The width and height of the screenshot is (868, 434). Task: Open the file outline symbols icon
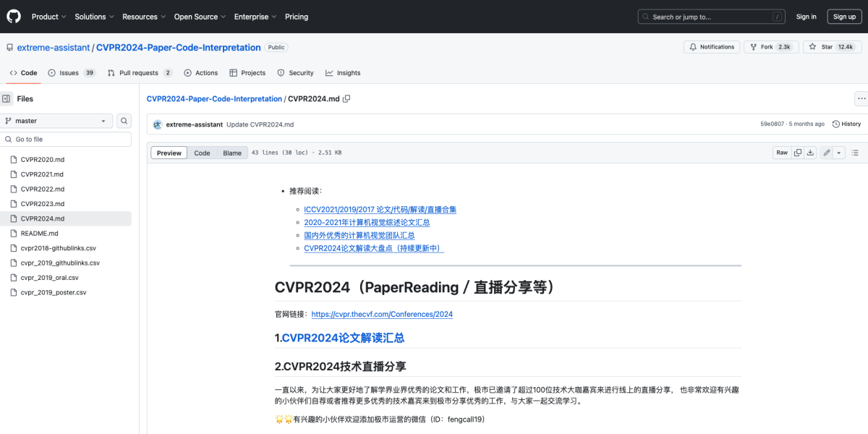point(855,153)
